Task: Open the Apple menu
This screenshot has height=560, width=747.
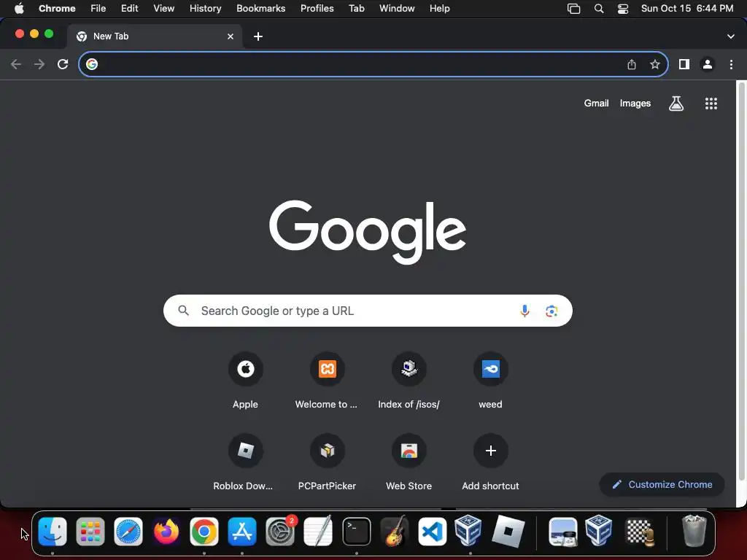Action: (19, 9)
